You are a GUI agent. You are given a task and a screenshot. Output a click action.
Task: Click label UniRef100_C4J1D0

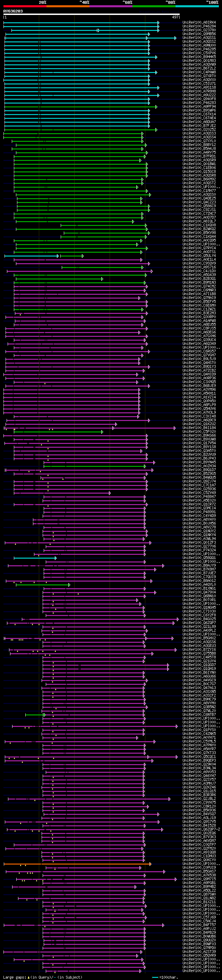[199, 271]
